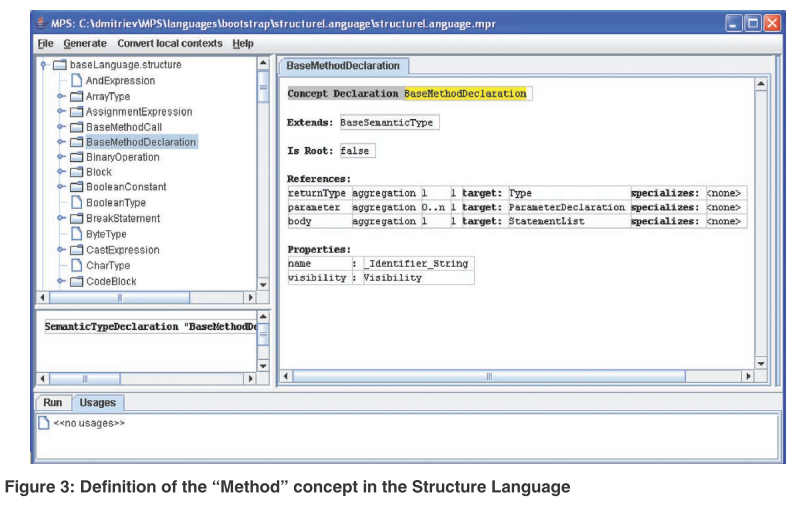Click the highlighted BaseMethodDeclaration concept name

[465, 93]
